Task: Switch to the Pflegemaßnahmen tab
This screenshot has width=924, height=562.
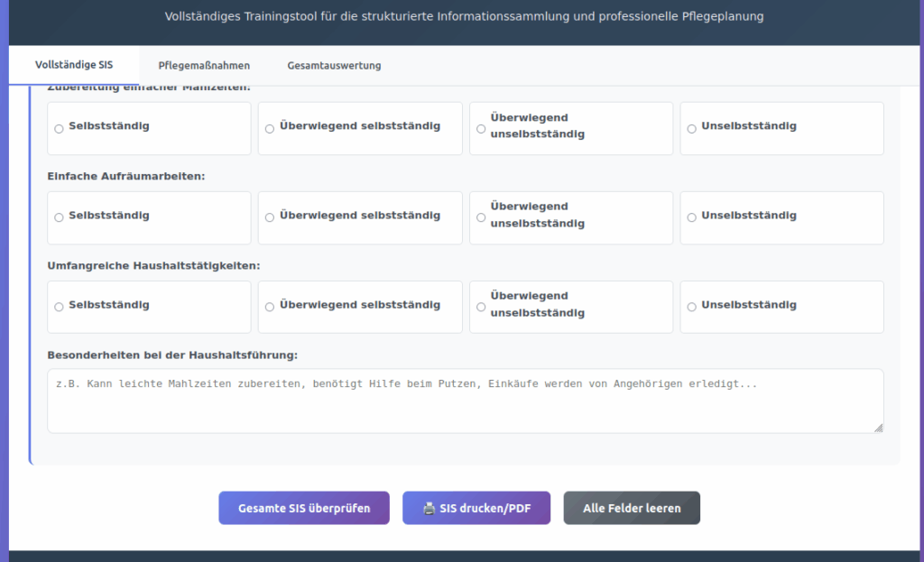Action: 204,66
